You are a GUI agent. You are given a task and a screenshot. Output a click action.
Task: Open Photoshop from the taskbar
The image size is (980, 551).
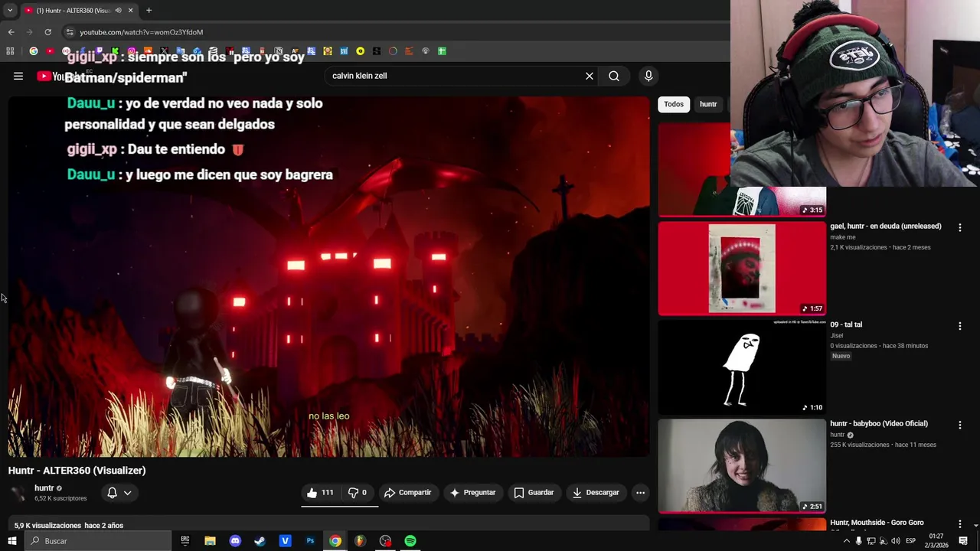point(310,541)
